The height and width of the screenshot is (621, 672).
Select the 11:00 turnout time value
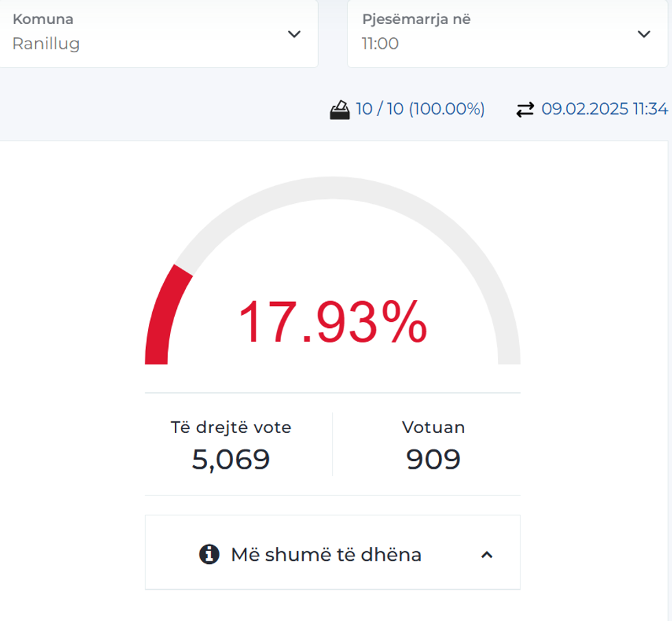[380, 44]
